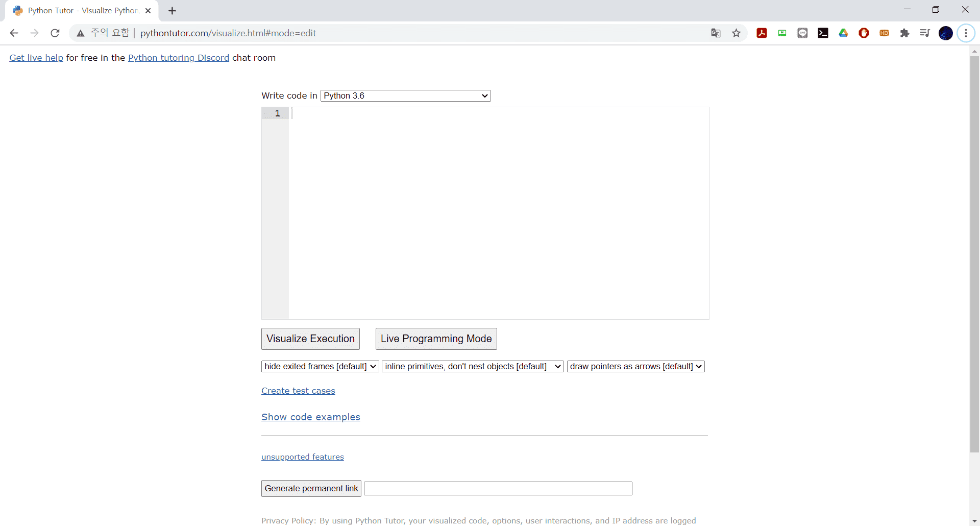Reload the Python Tutor page
980x526 pixels.
55,33
